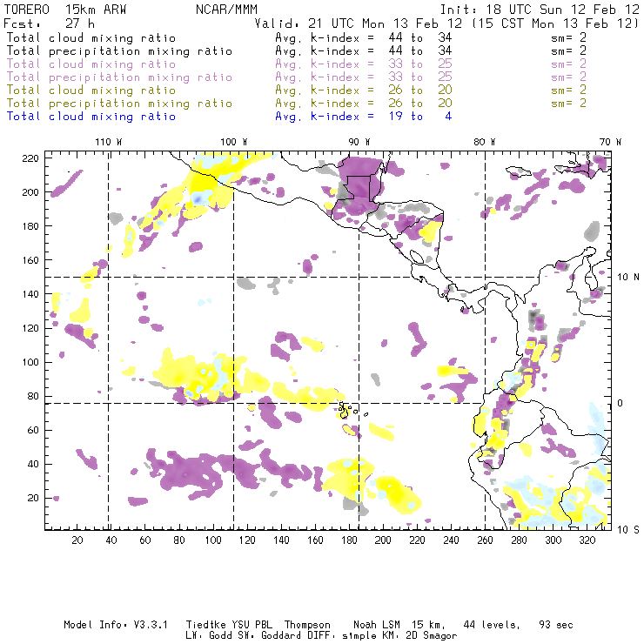
Task: Click the "220" value on the vertical axis
Action: click(30, 158)
